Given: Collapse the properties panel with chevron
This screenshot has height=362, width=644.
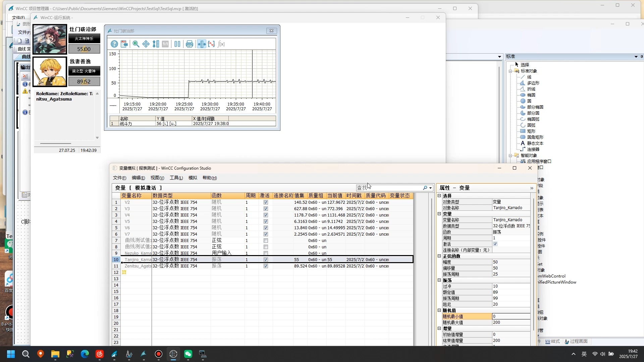Looking at the screenshot, I should pos(532,188).
